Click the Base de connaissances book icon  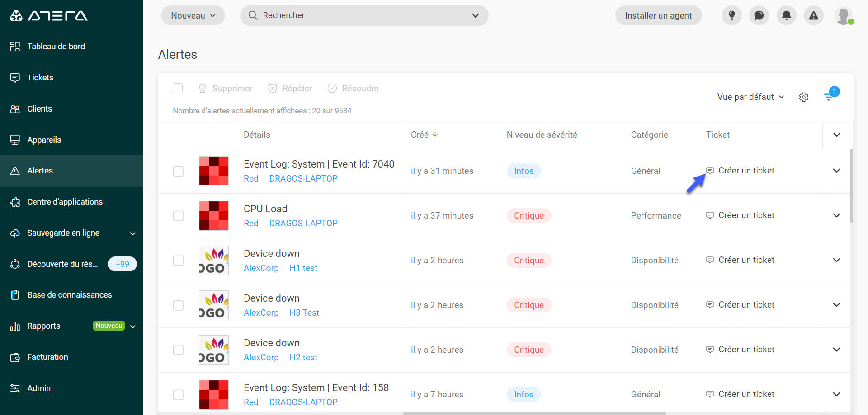tap(15, 295)
